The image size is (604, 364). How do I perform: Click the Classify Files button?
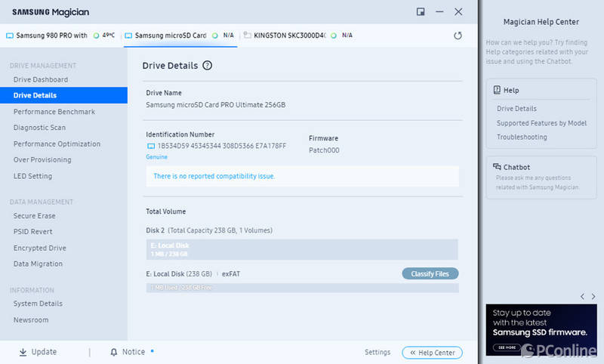(430, 274)
